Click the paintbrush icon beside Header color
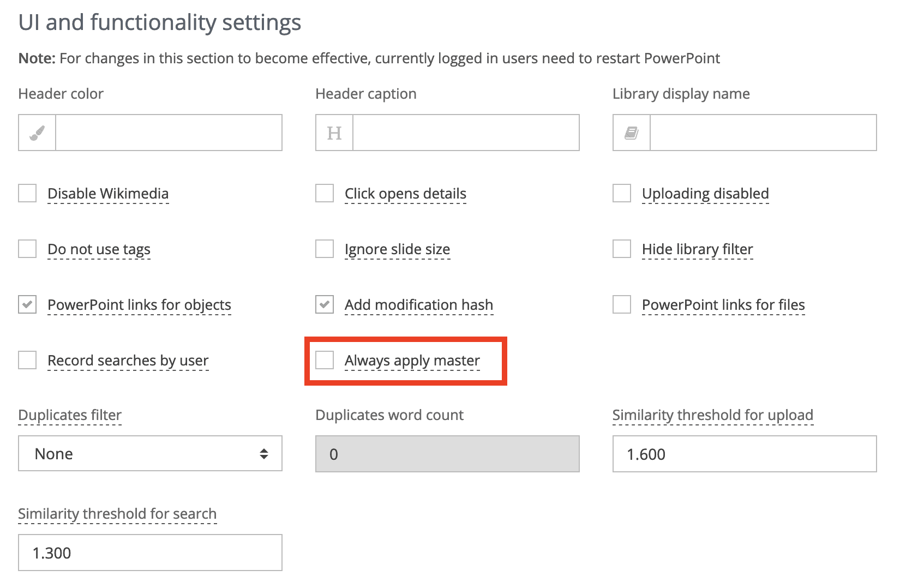 point(37,133)
